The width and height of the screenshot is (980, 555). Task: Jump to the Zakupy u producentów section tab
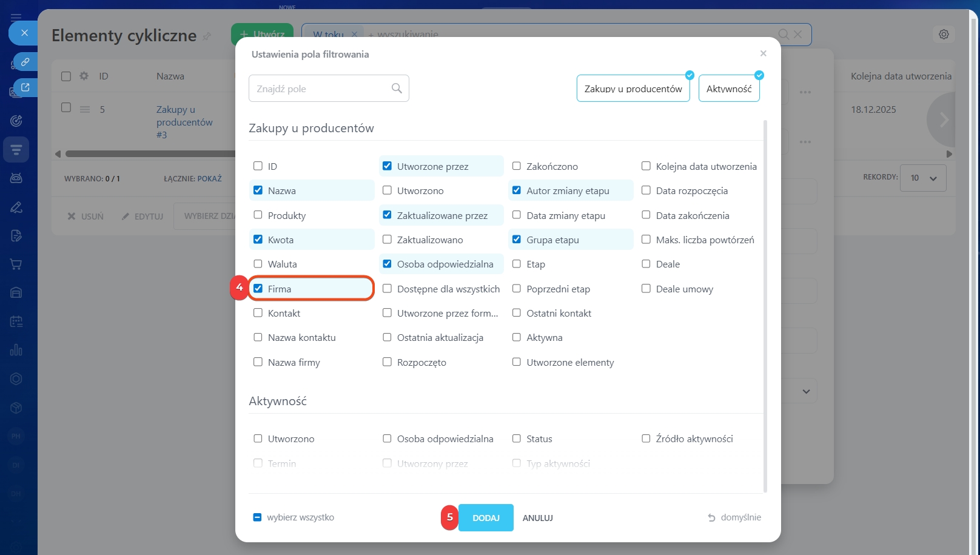tap(633, 88)
